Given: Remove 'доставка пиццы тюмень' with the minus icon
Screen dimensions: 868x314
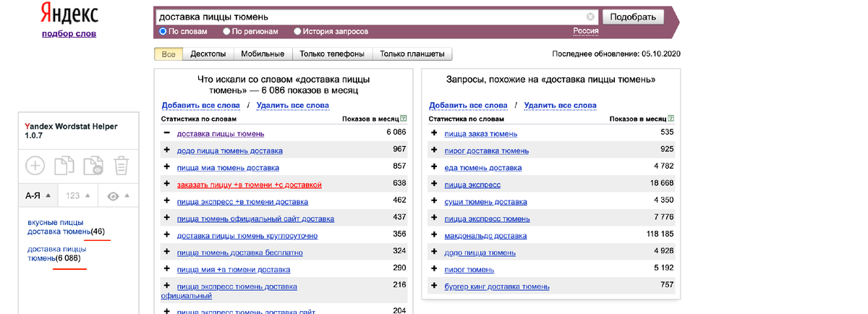Looking at the screenshot, I should click(x=167, y=133).
